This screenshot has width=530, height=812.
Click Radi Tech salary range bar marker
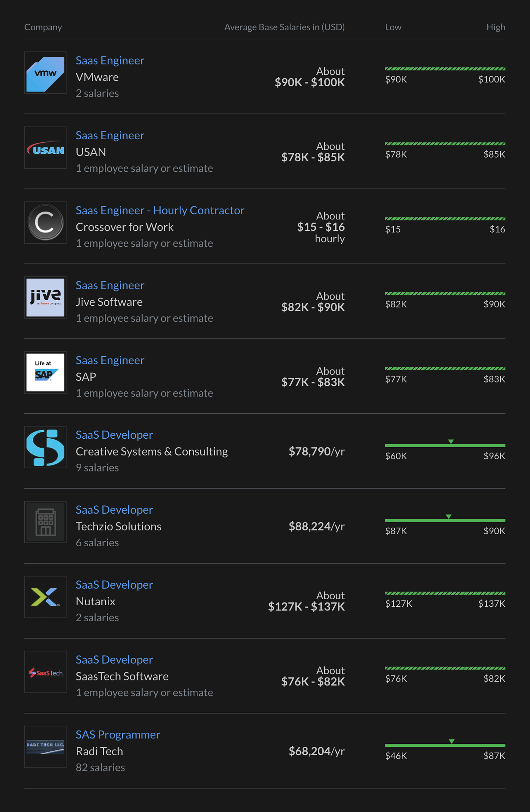click(x=451, y=741)
